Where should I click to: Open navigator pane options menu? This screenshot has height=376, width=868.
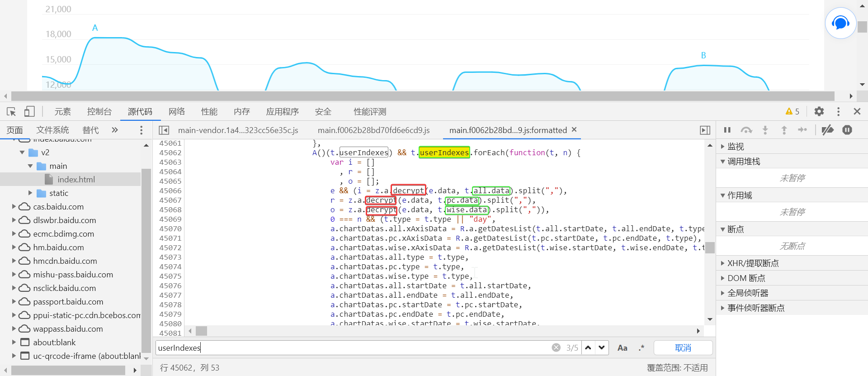[x=142, y=130]
